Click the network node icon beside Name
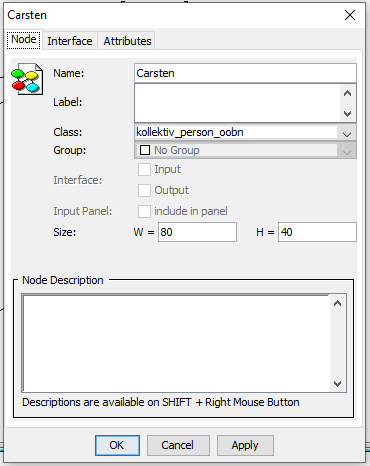This screenshot has height=466, width=370. coord(27,79)
